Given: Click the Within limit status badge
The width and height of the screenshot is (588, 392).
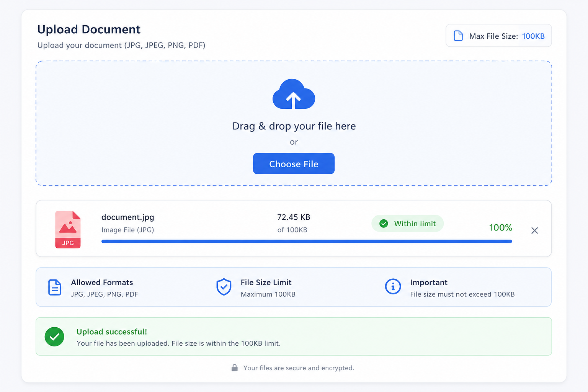Looking at the screenshot, I should click(407, 224).
